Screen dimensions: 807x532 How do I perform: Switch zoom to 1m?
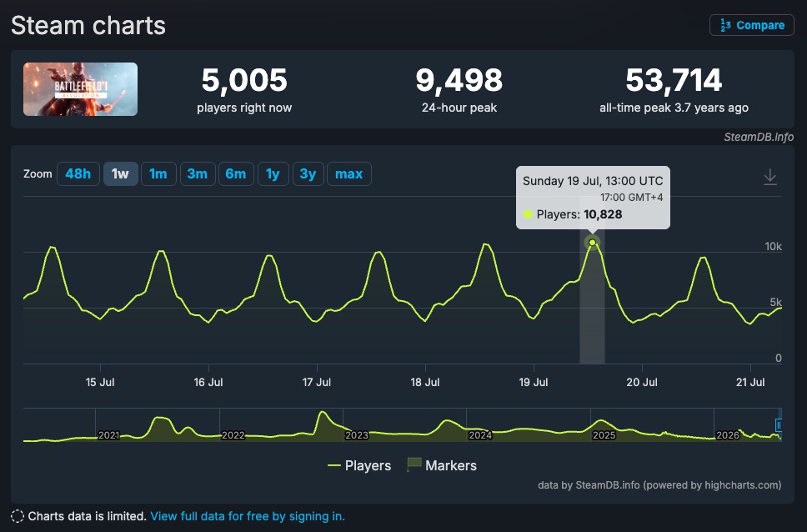[x=158, y=174]
